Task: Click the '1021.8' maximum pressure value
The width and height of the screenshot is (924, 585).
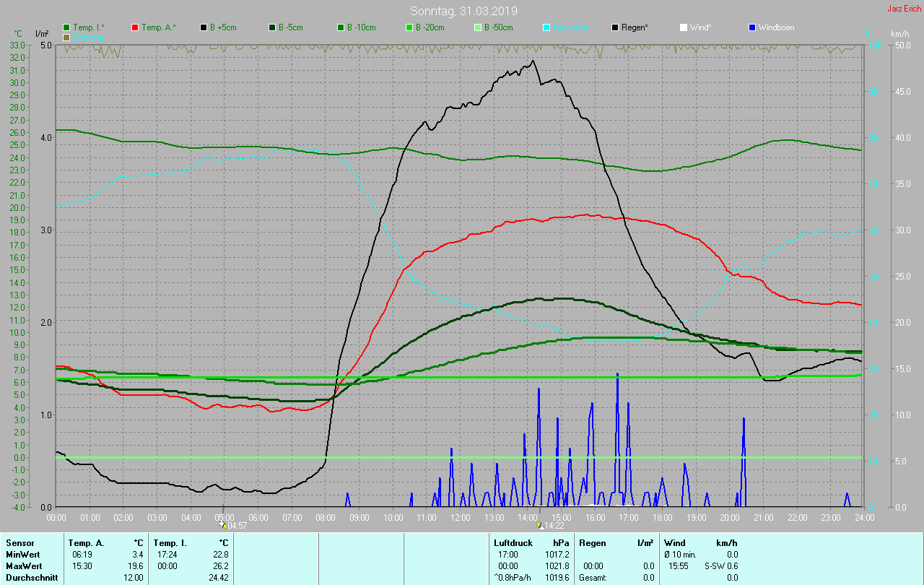Action: point(556,566)
